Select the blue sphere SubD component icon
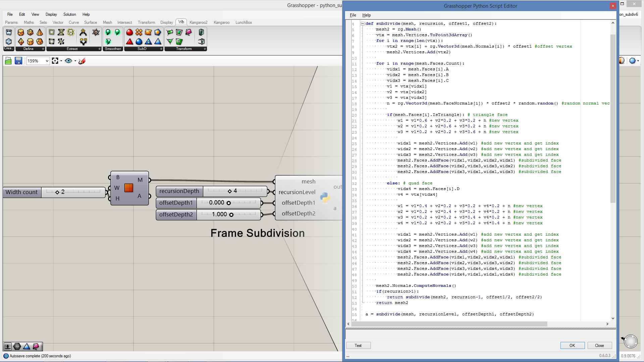 [x=139, y=42]
